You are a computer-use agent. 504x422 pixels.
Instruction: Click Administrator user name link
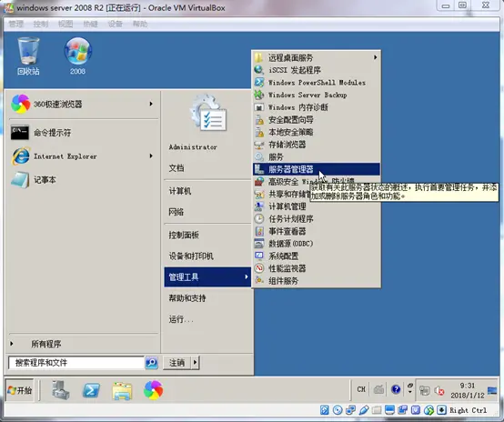click(193, 146)
